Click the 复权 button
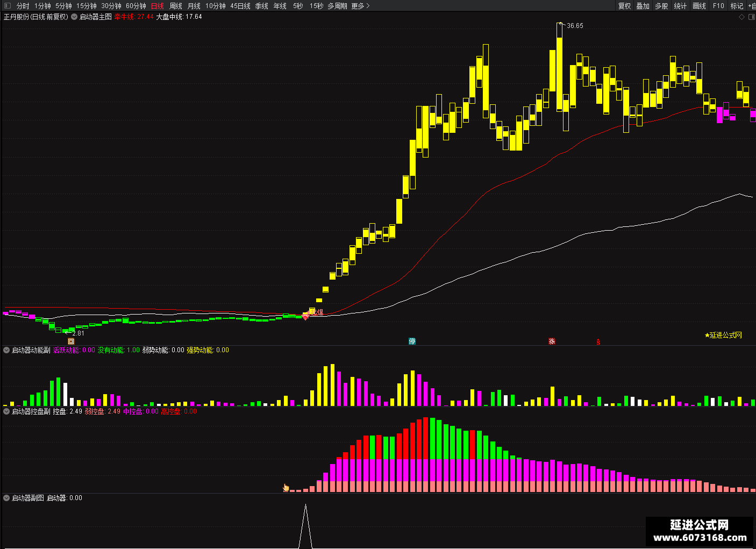 (x=624, y=6)
